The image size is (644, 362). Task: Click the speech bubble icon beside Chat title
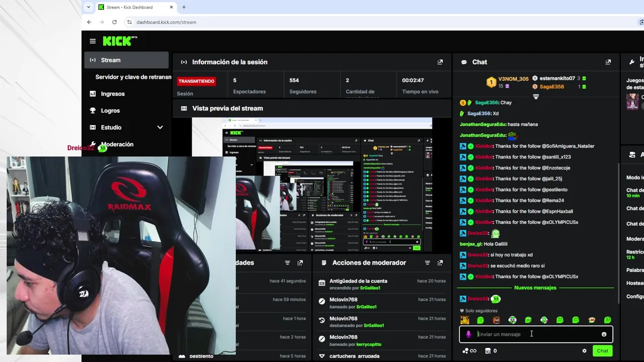pyautogui.click(x=464, y=62)
